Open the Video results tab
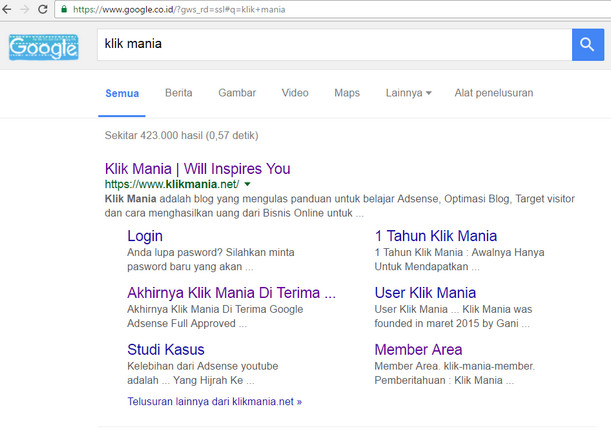Screen dimensions: 611x437 pos(295,93)
